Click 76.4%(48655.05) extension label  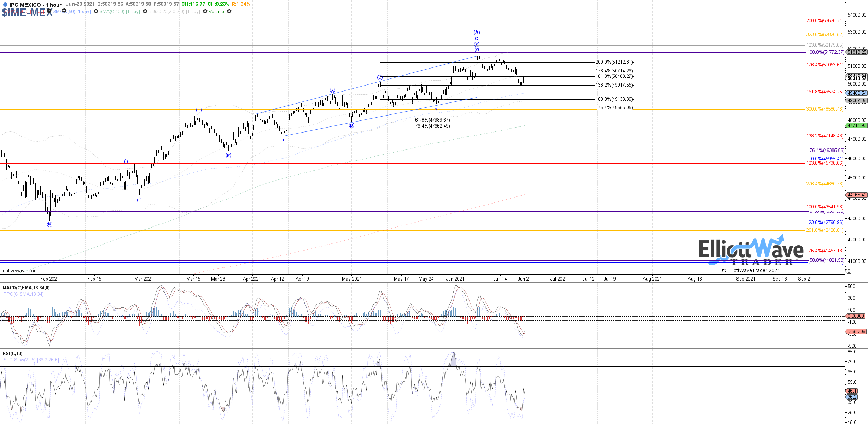(615, 107)
